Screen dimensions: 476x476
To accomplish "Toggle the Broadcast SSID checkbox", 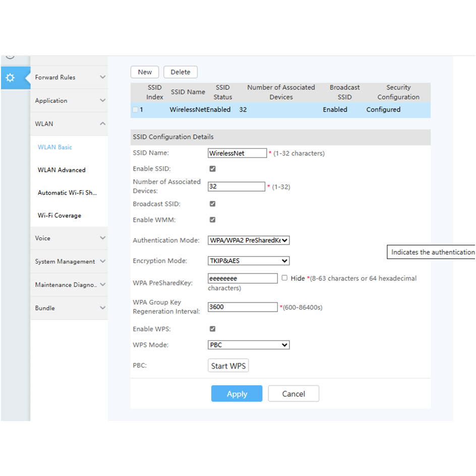I will [x=212, y=204].
